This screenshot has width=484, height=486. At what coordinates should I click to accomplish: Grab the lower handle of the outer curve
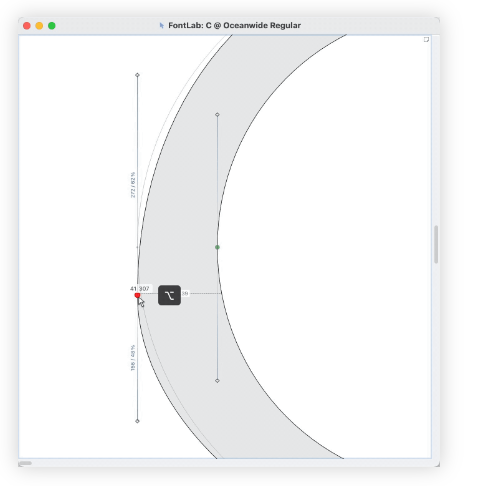click(137, 421)
